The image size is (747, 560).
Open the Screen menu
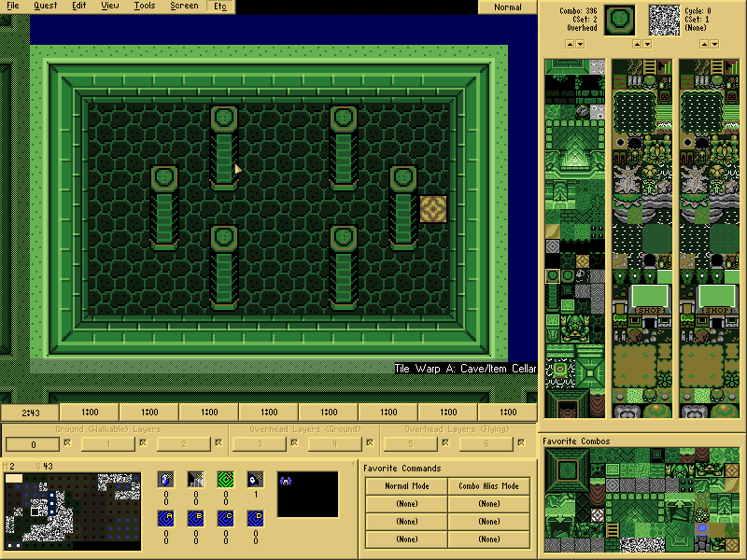click(x=184, y=6)
